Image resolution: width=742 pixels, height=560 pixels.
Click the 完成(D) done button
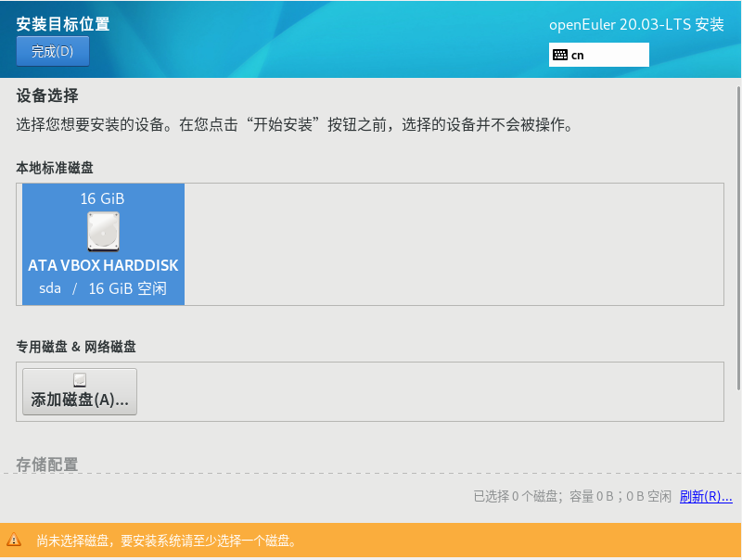click(x=53, y=51)
